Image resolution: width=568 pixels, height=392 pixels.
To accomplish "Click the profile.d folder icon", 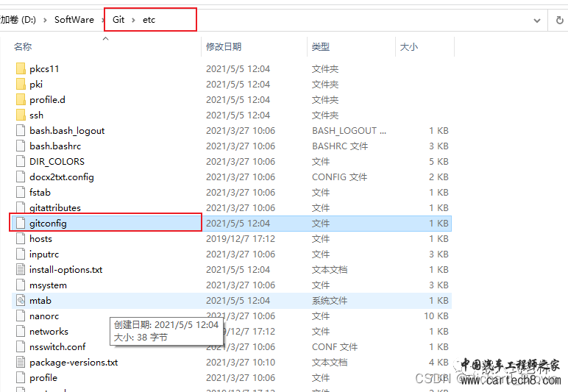I will 21,99.
